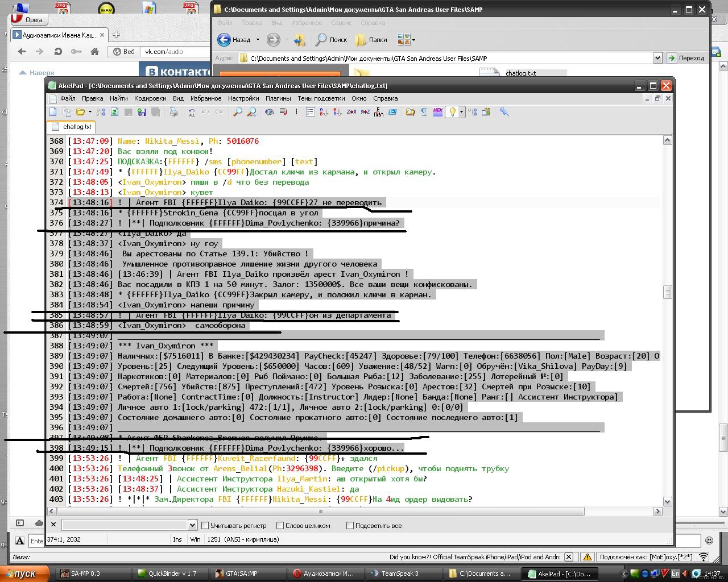This screenshot has height=582, width=728.
Task: Click the Undo arrow icon
Action: click(205, 112)
